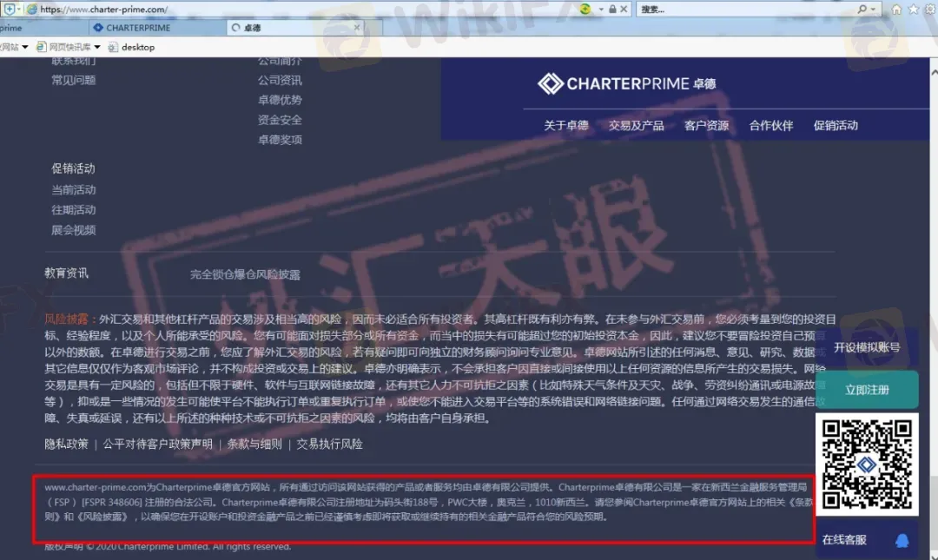Screen dimensions: 938x560
Task: Open browser Tools gear icon
Action: [x=931, y=9]
